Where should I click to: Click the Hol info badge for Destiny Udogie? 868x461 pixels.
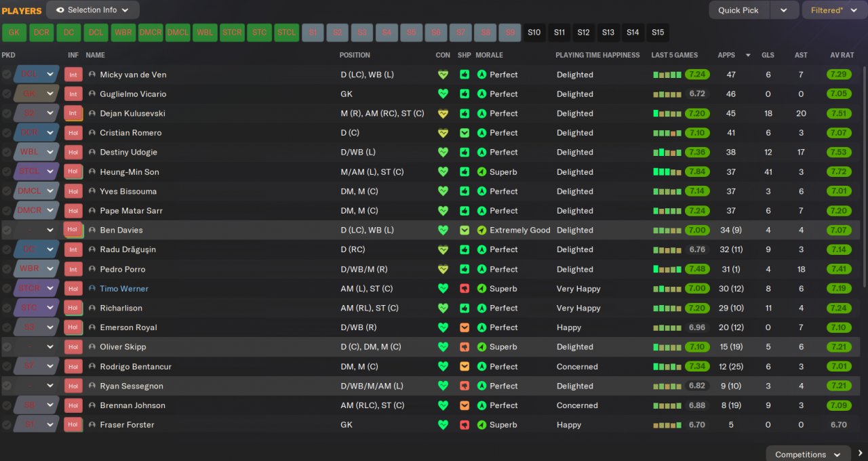[x=73, y=153]
